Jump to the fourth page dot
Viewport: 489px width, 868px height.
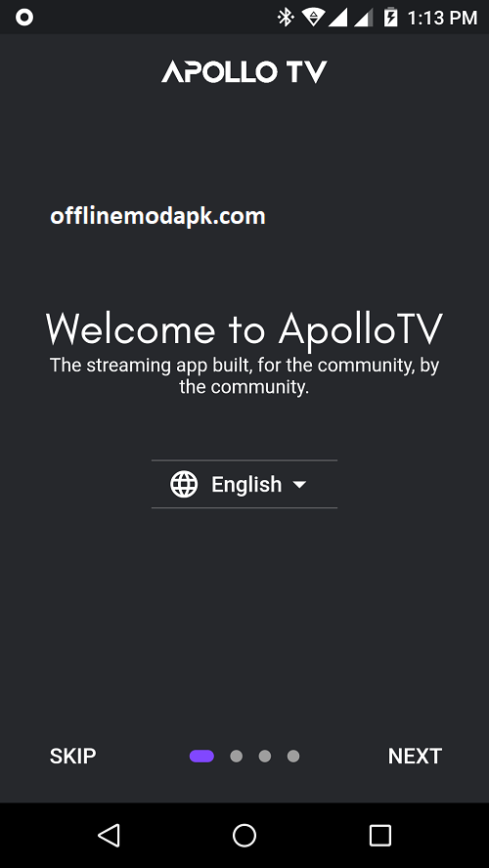click(x=293, y=757)
